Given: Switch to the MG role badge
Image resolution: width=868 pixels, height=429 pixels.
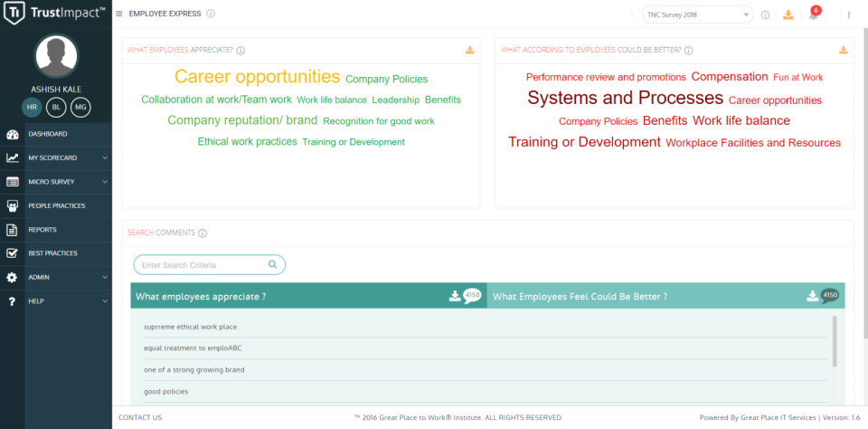Looking at the screenshot, I should [80, 108].
